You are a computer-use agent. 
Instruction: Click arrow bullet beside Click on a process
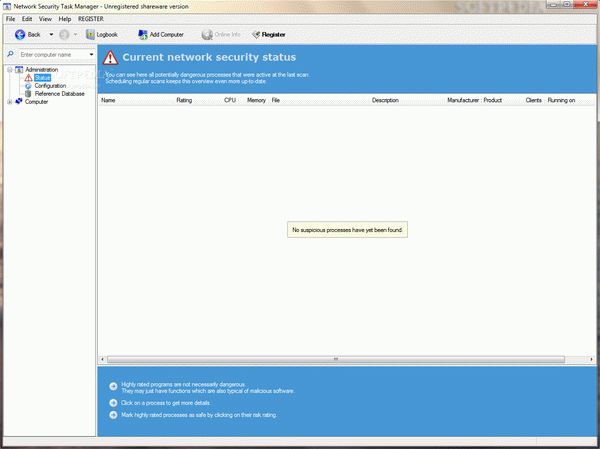click(113, 403)
